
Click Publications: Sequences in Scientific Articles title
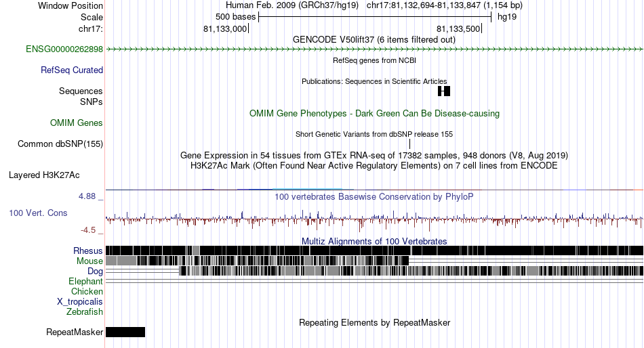click(x=374, y=81)
